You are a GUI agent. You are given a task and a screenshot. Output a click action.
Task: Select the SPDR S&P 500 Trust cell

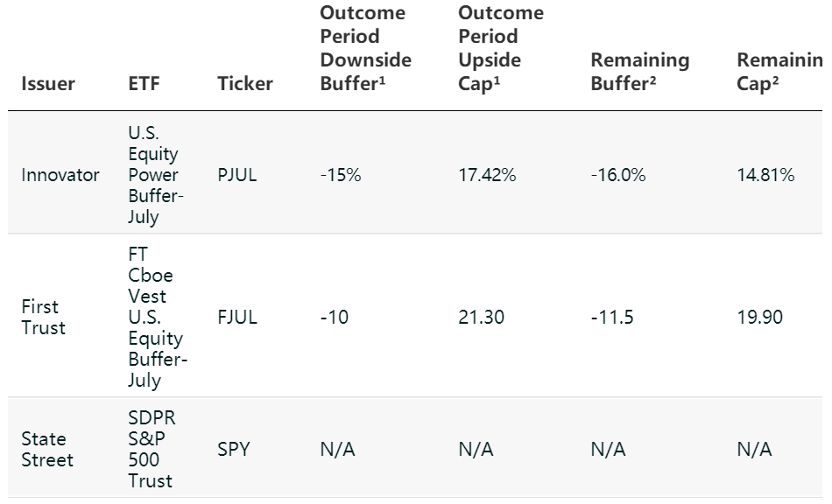(x=152, y=449)
